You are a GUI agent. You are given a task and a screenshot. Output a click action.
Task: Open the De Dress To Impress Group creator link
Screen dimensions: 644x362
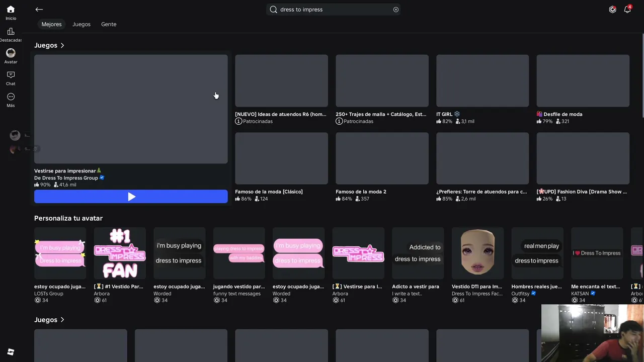[66, 178]
